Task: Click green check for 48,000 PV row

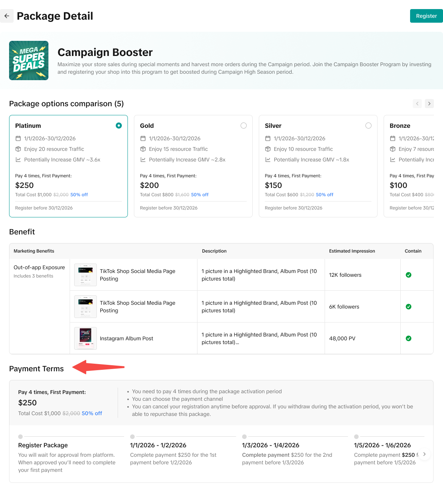Action: click(x=409, y=338)
